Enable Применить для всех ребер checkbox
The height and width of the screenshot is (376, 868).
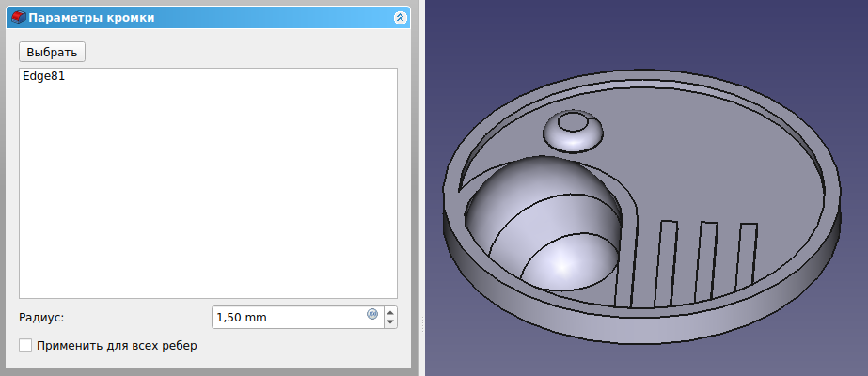point(25,346)
